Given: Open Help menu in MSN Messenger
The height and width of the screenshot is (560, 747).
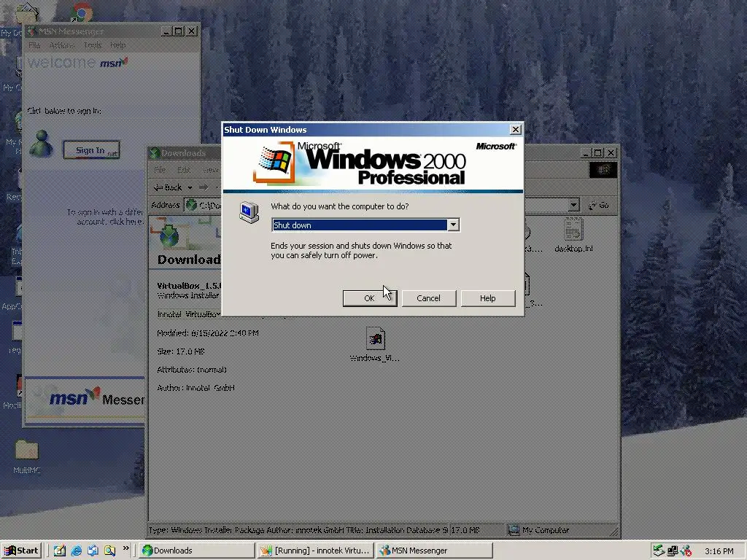Looking at the screenshot, I should tap(117, 45).
